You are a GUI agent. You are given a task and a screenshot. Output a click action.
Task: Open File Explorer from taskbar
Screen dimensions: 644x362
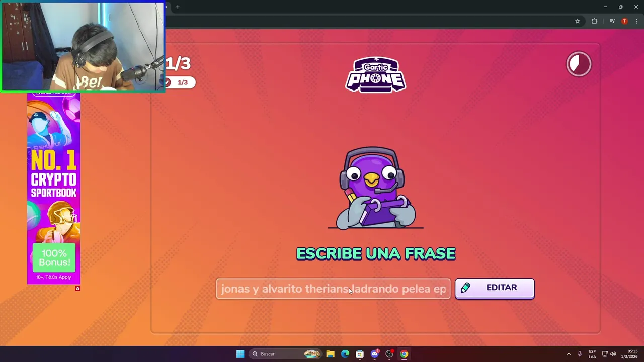(x=330, y=354)
